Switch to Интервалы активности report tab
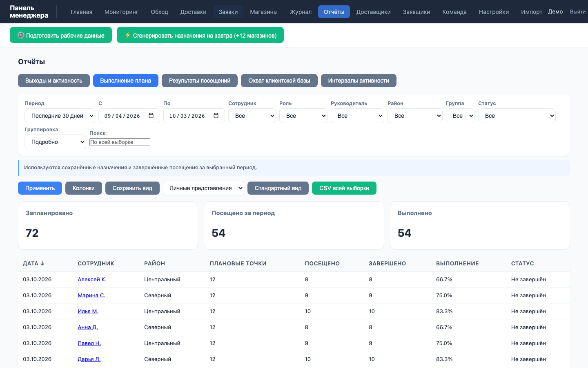588x368 pixels. [359, 81]
